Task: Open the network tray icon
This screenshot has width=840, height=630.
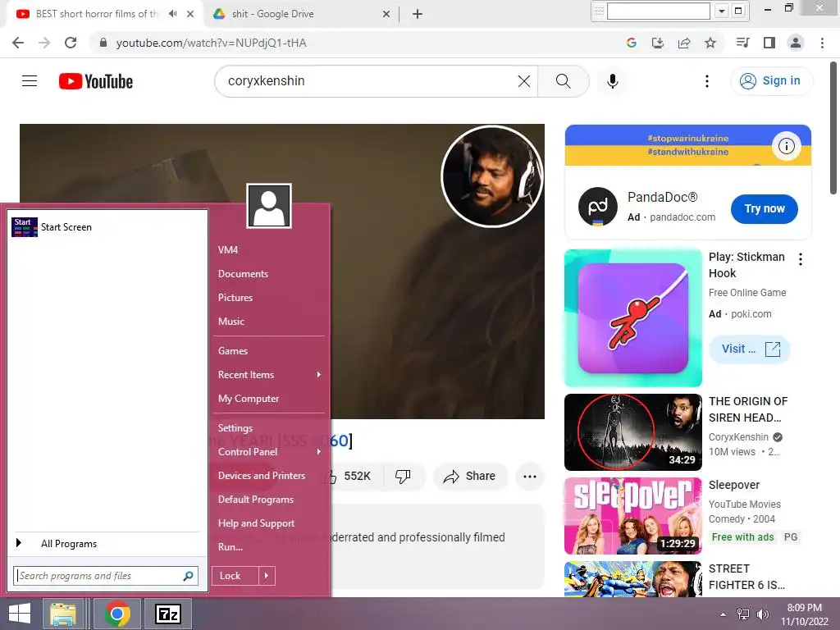Action: coord(742,614)
